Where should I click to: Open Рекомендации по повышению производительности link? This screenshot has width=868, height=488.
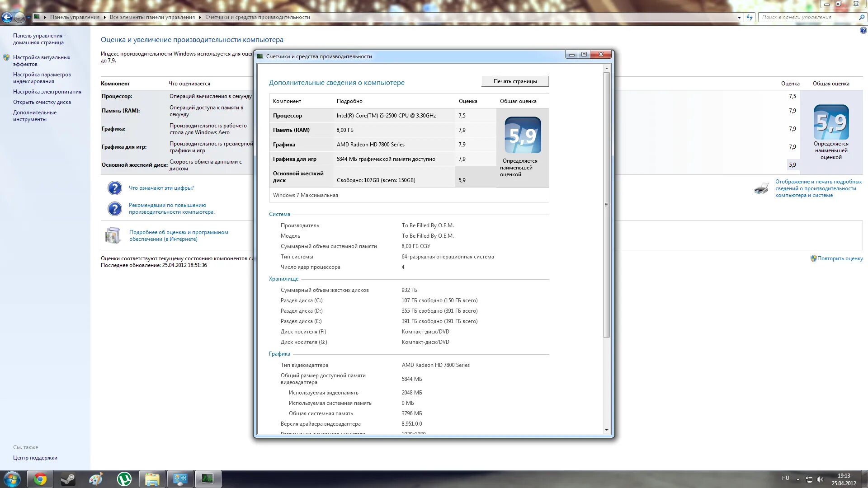pyautogui.click(x=172, y=208)
